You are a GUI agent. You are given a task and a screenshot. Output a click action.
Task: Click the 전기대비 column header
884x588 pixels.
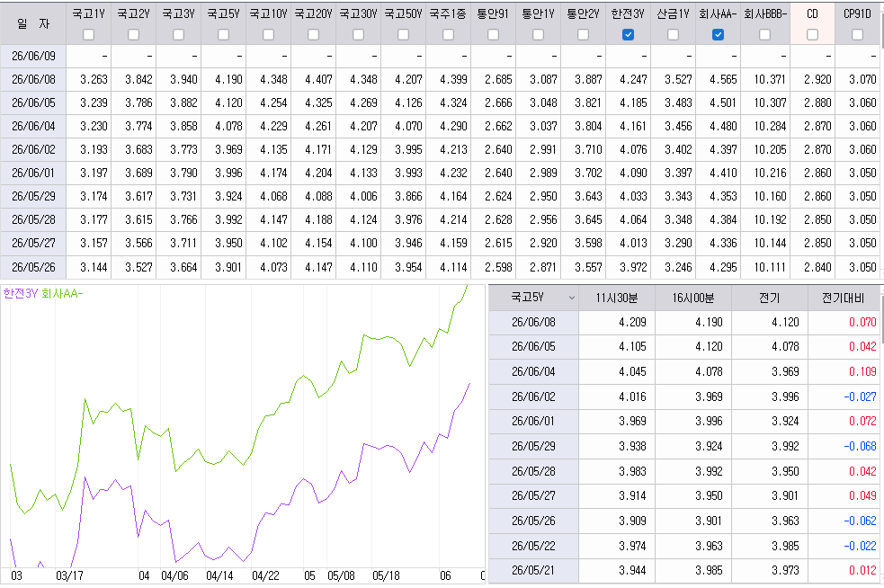(x=843, y=298)
